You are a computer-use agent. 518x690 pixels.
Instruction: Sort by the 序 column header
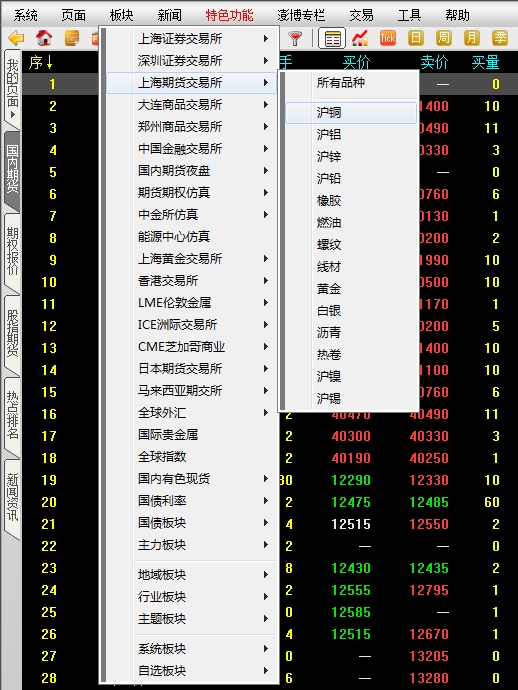pyautogui.click(x=40, y=62)
